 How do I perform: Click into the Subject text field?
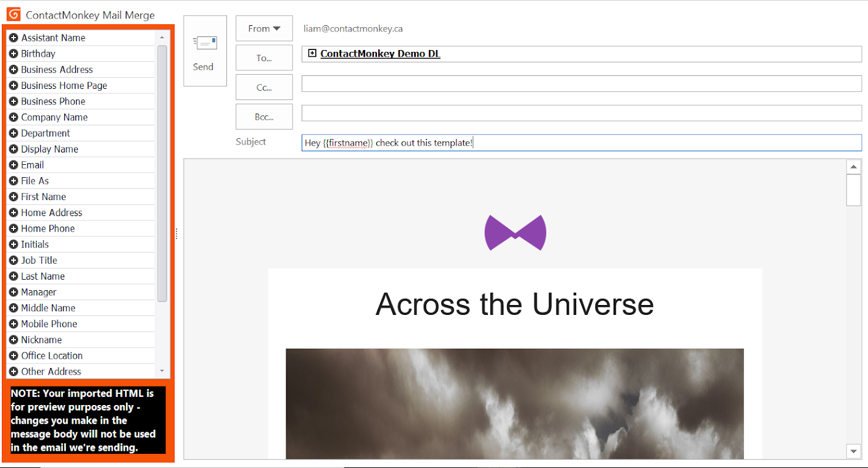[x=582, y=143]
